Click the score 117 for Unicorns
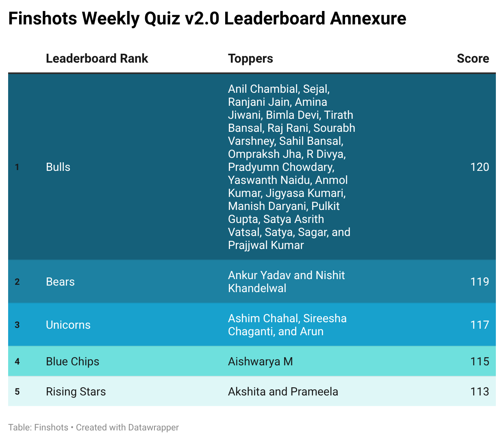This screenshot has height=441, width=504. tap(479, 325)
